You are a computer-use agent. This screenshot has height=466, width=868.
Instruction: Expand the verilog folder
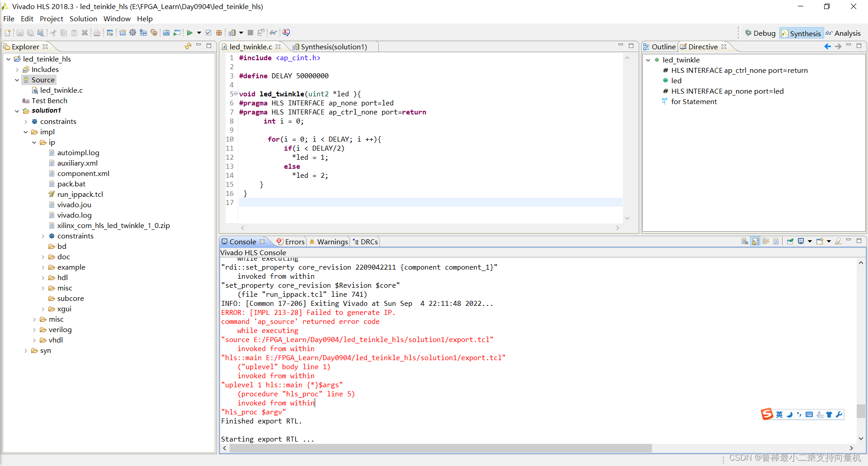coord(34,330)
